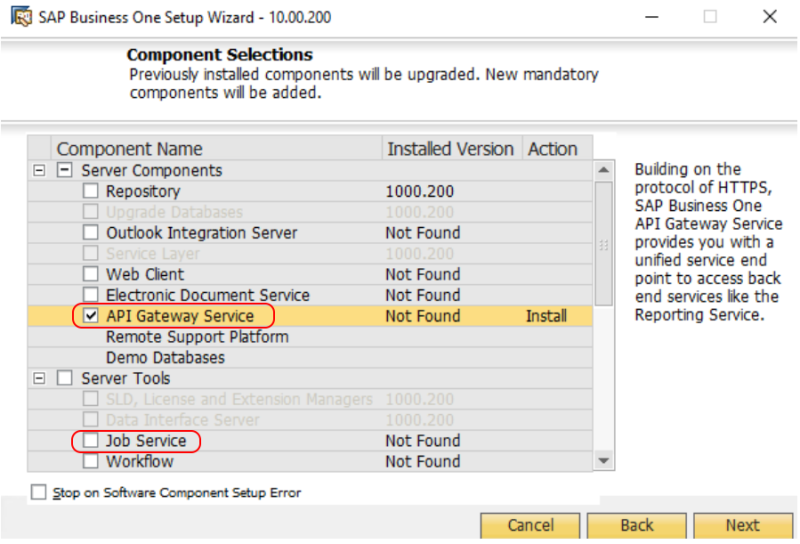Close the Setup Wizard window

(x=770, y=17)
